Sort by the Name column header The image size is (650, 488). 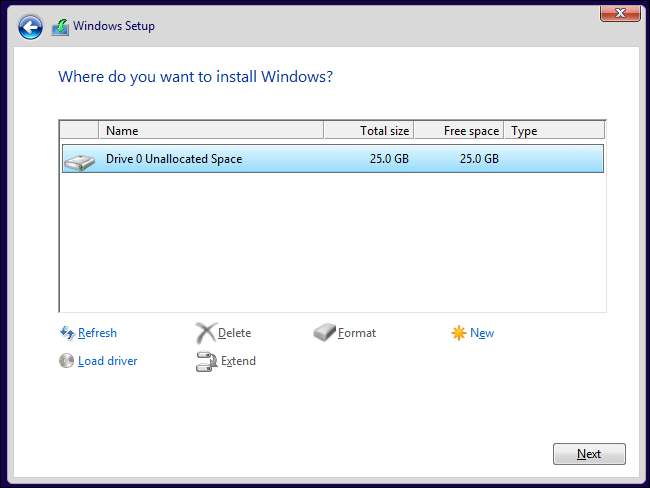[x=210, y=131]
